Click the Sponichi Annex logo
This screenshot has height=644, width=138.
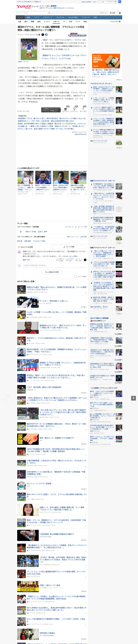(x=77, y=35)
